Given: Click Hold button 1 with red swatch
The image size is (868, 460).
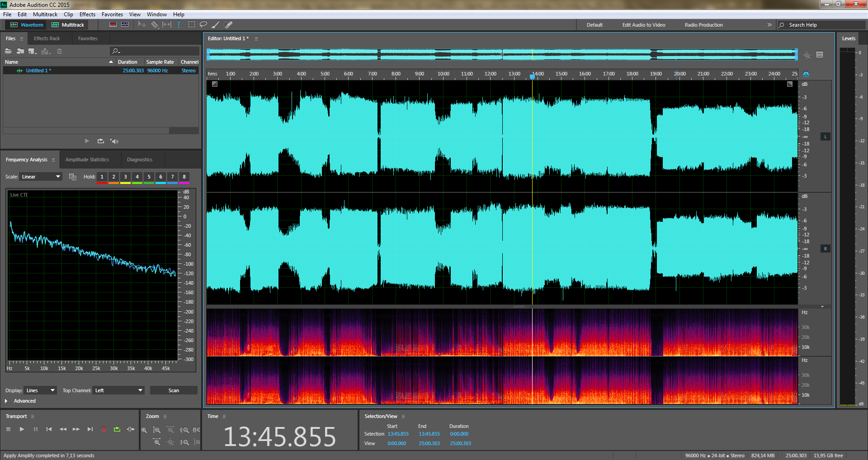Looking at the screenshot, I should pos(102,177).
